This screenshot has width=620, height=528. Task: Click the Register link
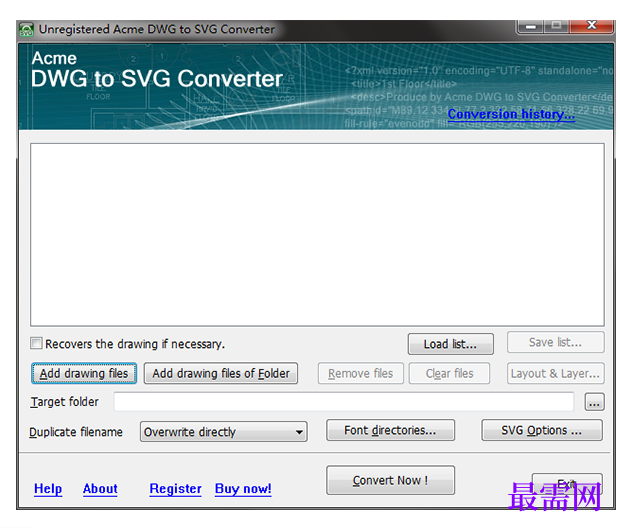[x=175, y=489]
